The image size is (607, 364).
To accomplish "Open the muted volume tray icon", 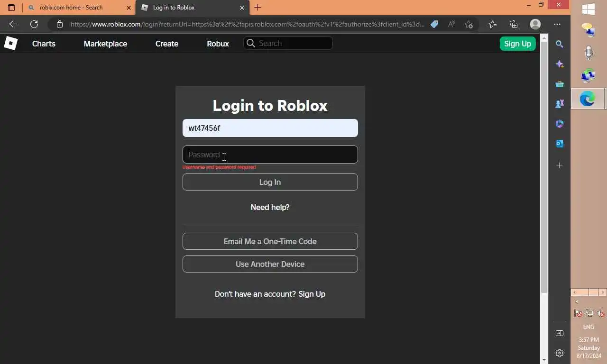I will pyautogui.click(x=600, y=313).
